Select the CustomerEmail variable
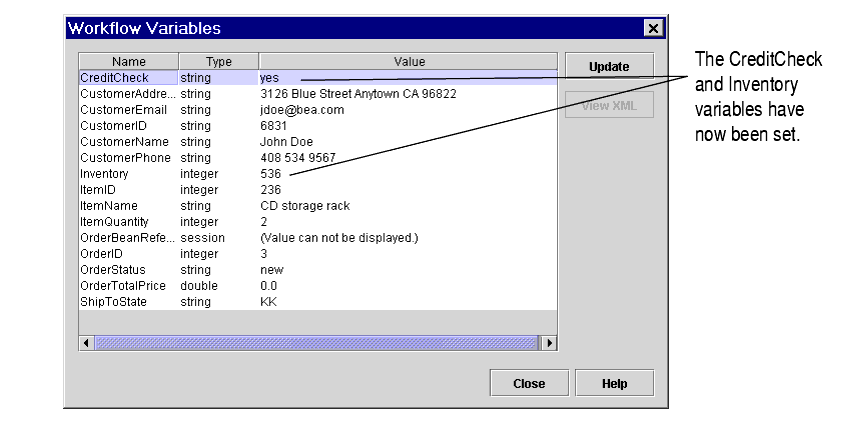Screen dimensions: 848x427 click(123, 110)
